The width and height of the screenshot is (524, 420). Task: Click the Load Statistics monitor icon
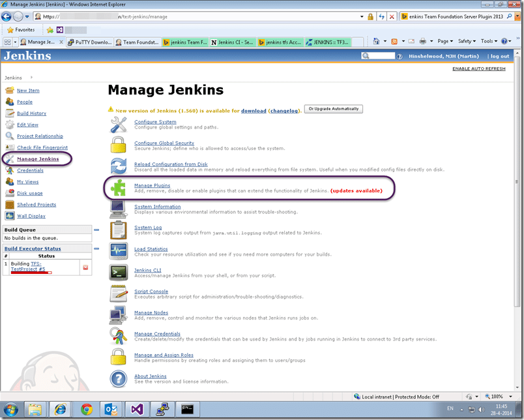119,251
